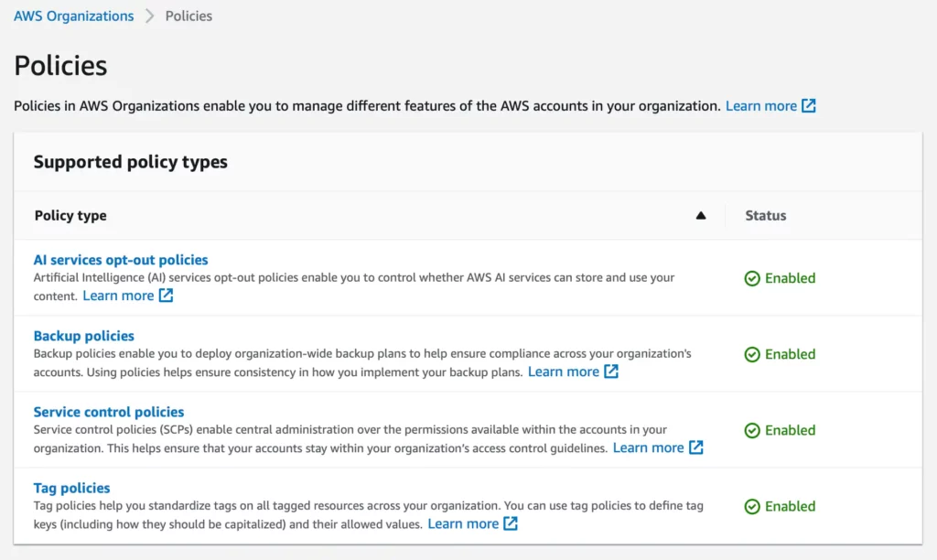Sort by Policy type column header
The image size is (937, 560).
coord(70,215)
